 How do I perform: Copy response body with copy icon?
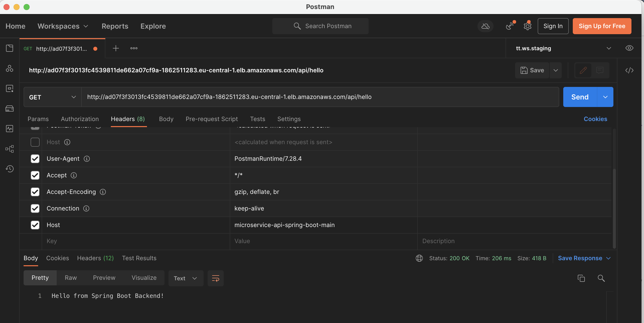(581, 278)
